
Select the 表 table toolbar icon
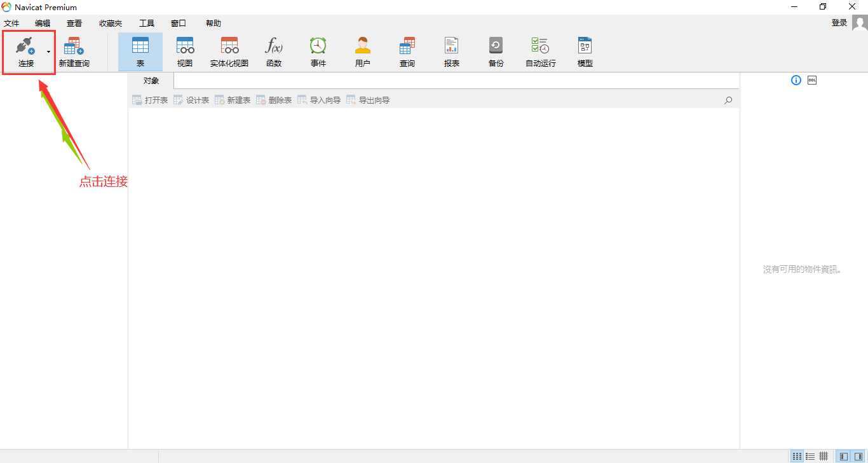140,46
